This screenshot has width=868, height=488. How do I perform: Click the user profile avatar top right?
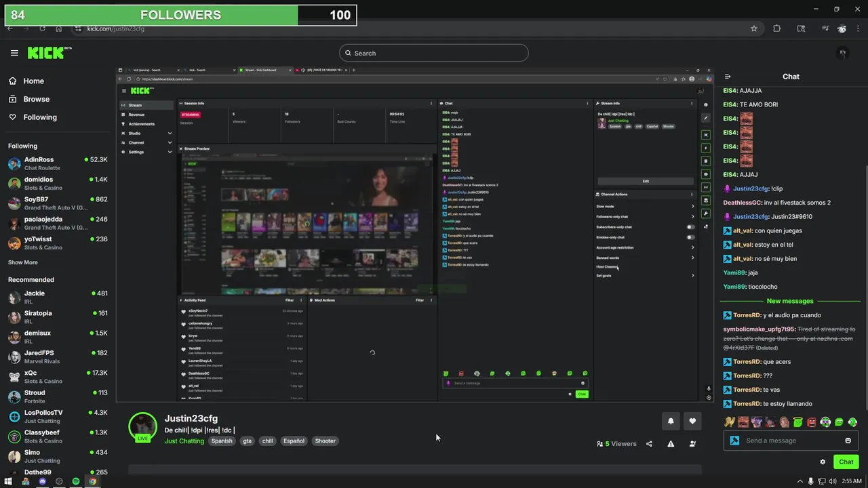click(x=843, y=53)
